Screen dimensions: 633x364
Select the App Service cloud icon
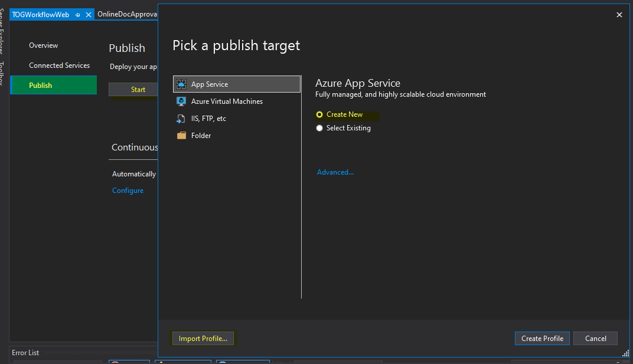181,84
